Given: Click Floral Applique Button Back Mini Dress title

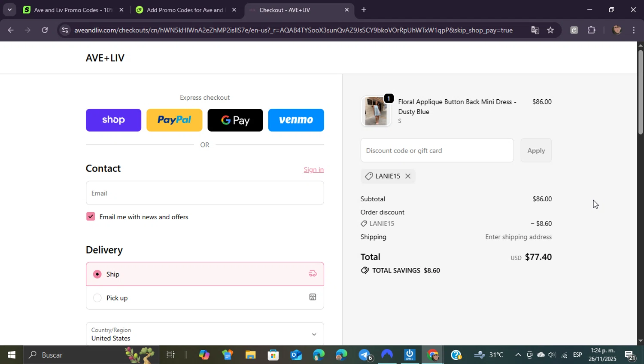Looking at the screenshot, I should point(457,107).
